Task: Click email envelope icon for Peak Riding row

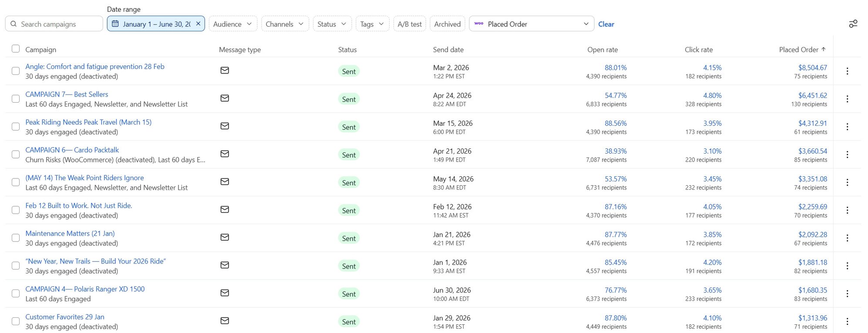Action: 225,126
